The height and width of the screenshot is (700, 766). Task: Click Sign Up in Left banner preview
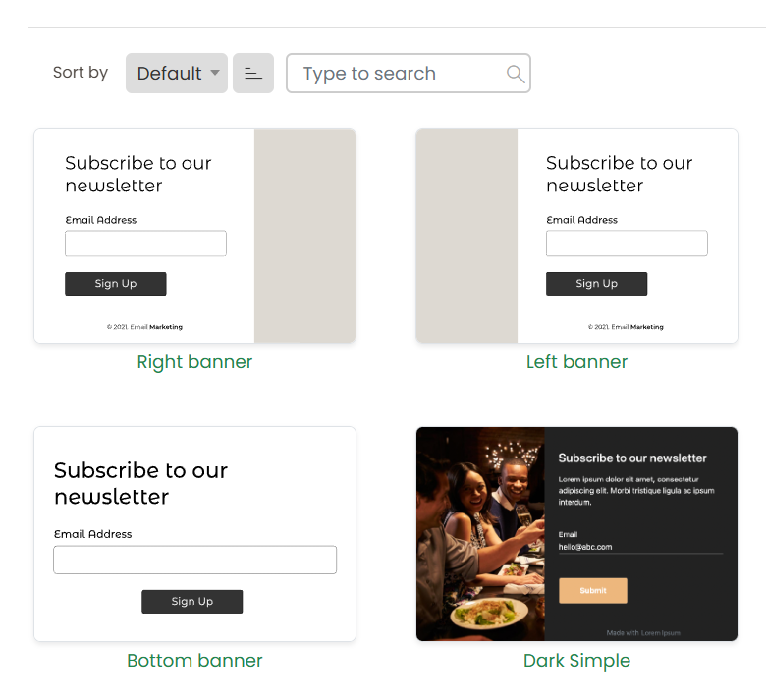point(596,284)
